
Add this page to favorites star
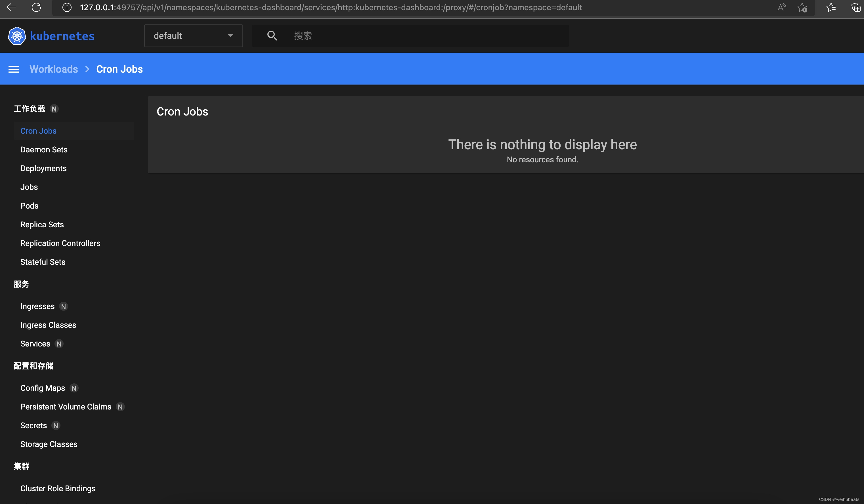[802, 7]
